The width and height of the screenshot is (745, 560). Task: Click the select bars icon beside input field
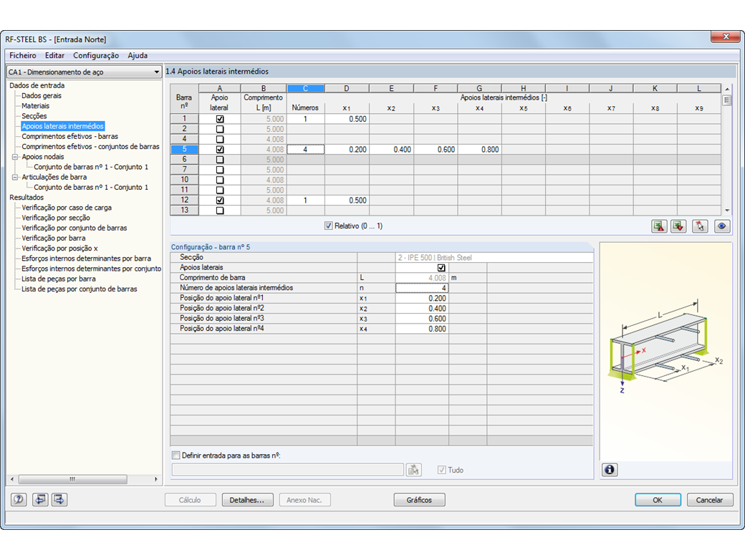coord(414,470)
